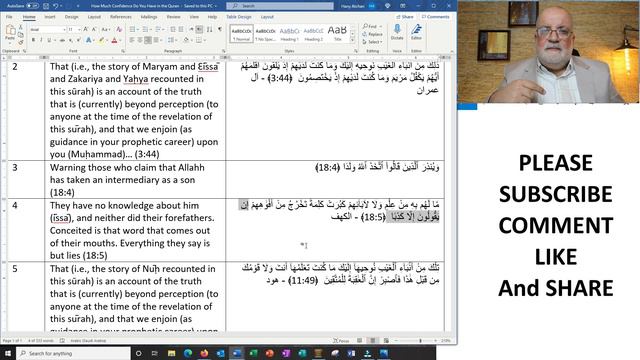Expand the Styles gallery

coord(352,40)
